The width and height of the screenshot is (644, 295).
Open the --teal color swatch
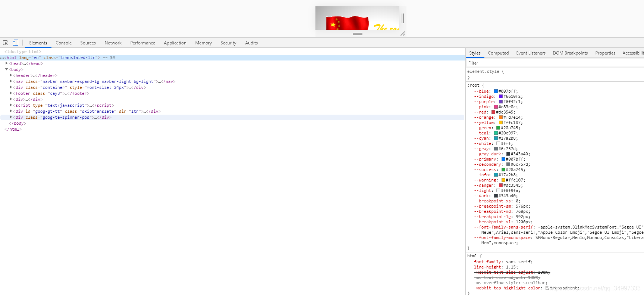pyautogui.click(x=496, y=133)
